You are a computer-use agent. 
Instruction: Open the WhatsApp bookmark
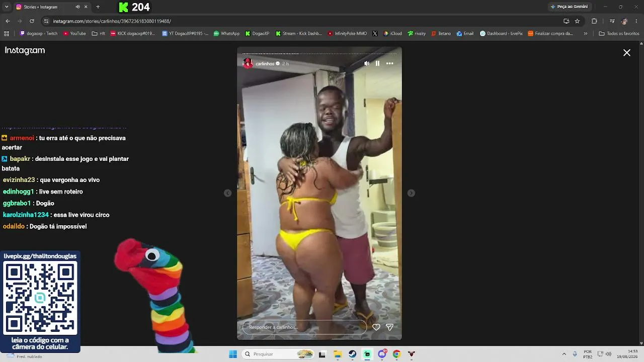click(x=226, y=34)
